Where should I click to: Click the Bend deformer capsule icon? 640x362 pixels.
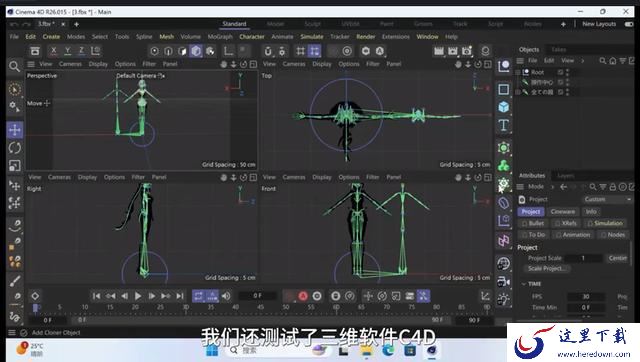click(504, 202)
